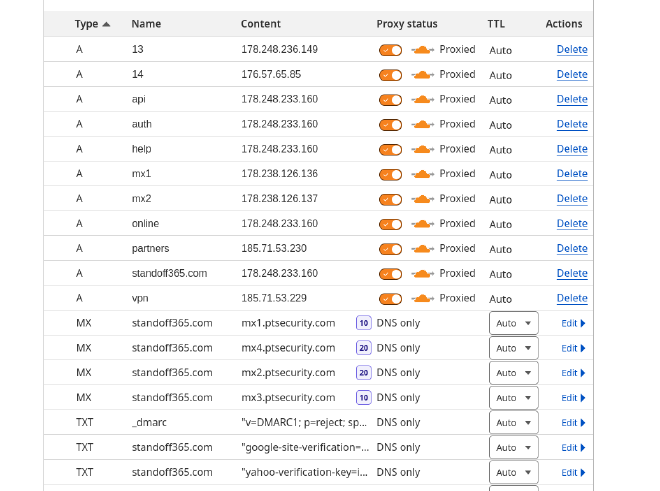Delete the A record named 13
Viewport: 660px width, 491px height.
pos(572,49)
